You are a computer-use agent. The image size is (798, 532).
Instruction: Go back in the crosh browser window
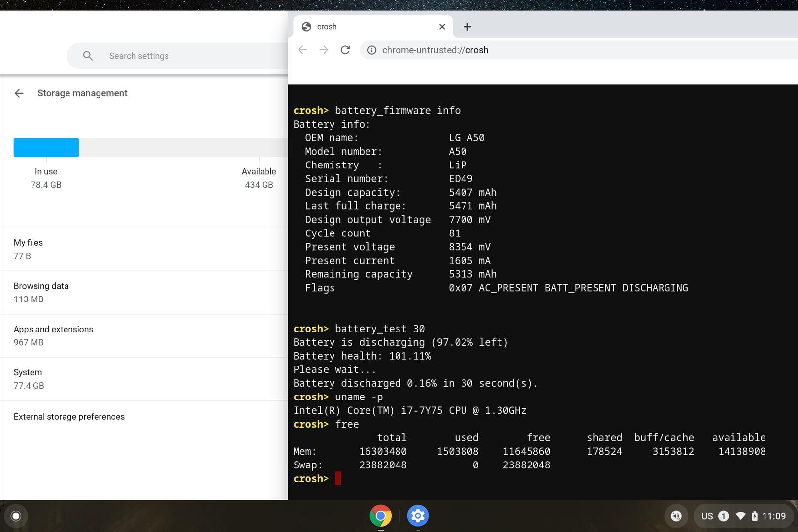[x=302, y=50]
